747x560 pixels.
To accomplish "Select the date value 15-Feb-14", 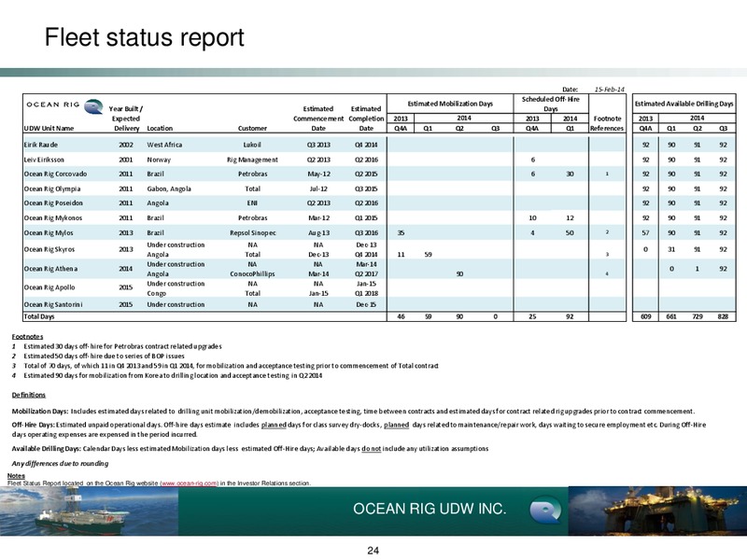I will 610,89.
